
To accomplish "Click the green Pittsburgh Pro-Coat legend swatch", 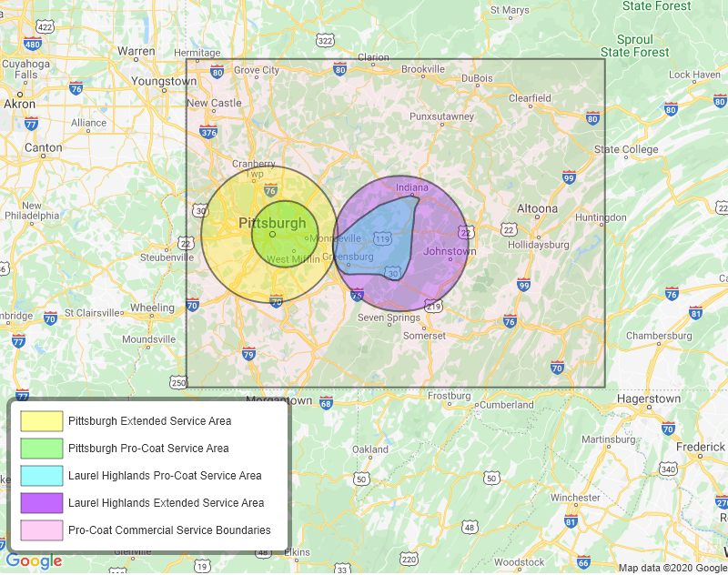I will [x=42, y=449].
